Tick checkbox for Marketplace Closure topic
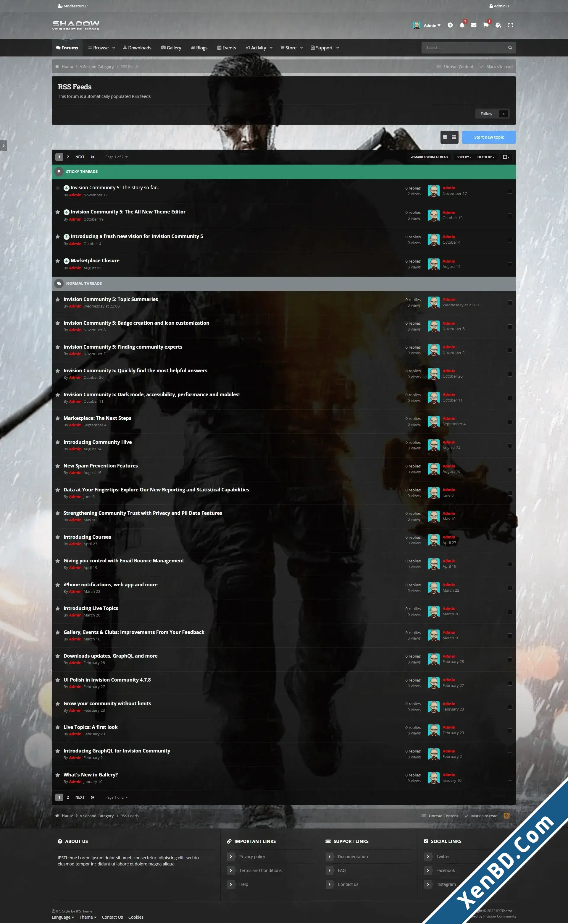The height and width of the screenshot is (924, 568). coord(510,265)
